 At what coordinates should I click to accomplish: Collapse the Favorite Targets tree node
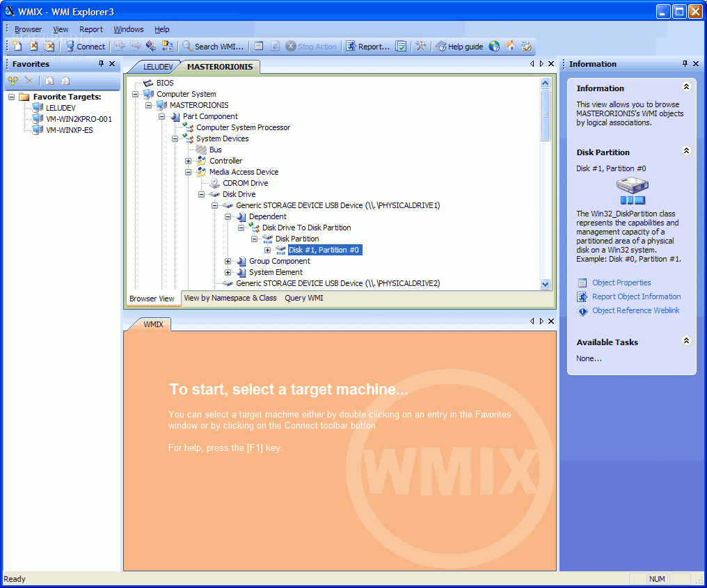[x=12, y=97]
